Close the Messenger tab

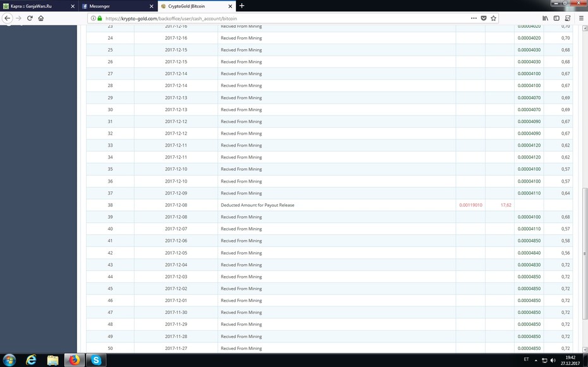tap(152, 6)
